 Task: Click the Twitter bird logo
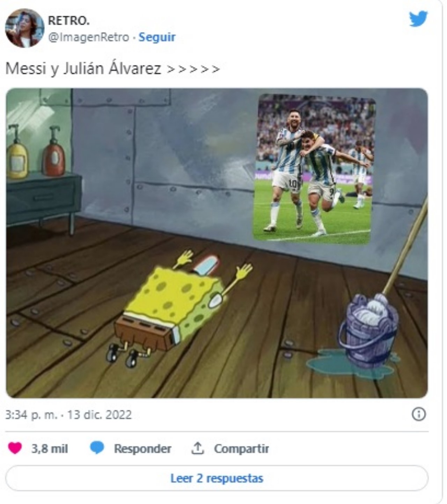[x=418, y=19]
